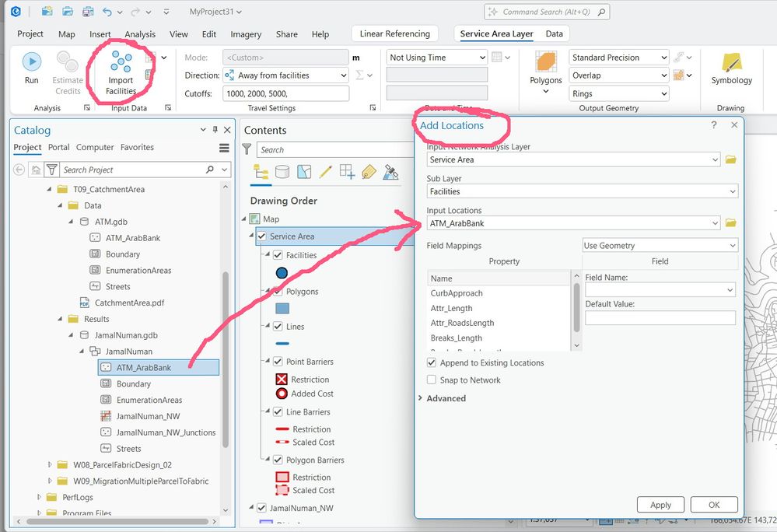The height and width of the screenshot is (532, 777).
Task: Switch to the Portal catalog tab
Action: click(x=58, y=147)
